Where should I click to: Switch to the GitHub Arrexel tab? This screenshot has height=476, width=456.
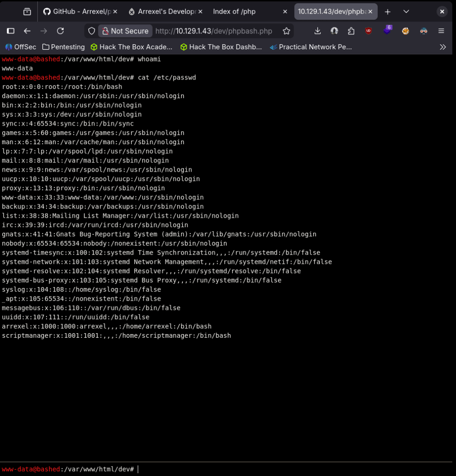[80, 12]
